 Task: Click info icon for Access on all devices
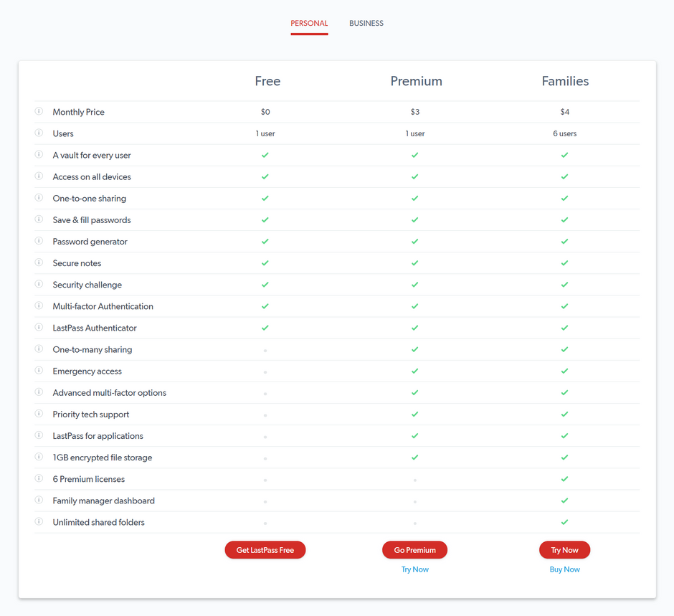39,176
